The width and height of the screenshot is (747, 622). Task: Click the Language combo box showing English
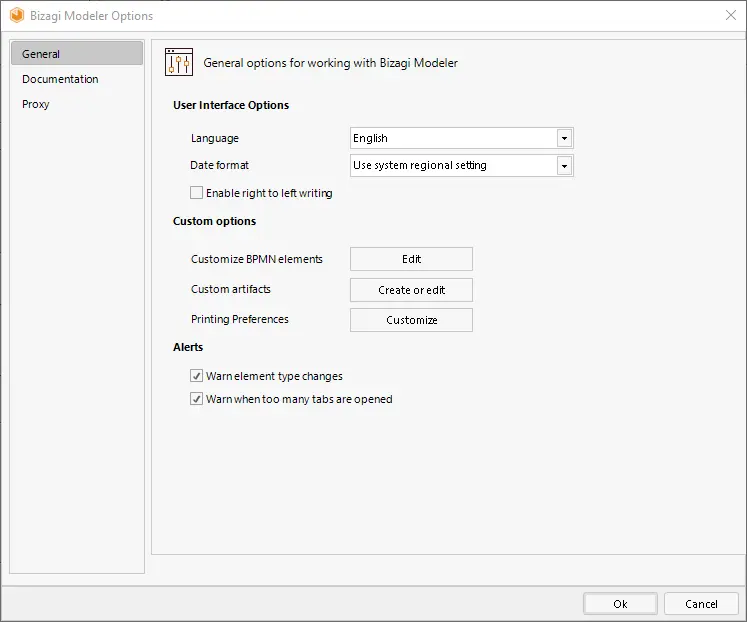[461, 139]
